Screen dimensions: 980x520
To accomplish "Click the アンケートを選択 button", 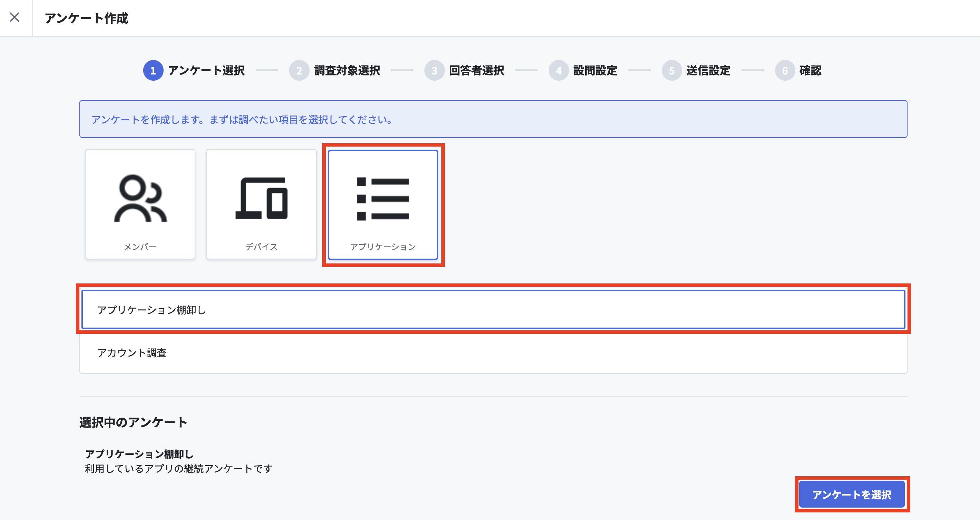I will click(852, 494).
